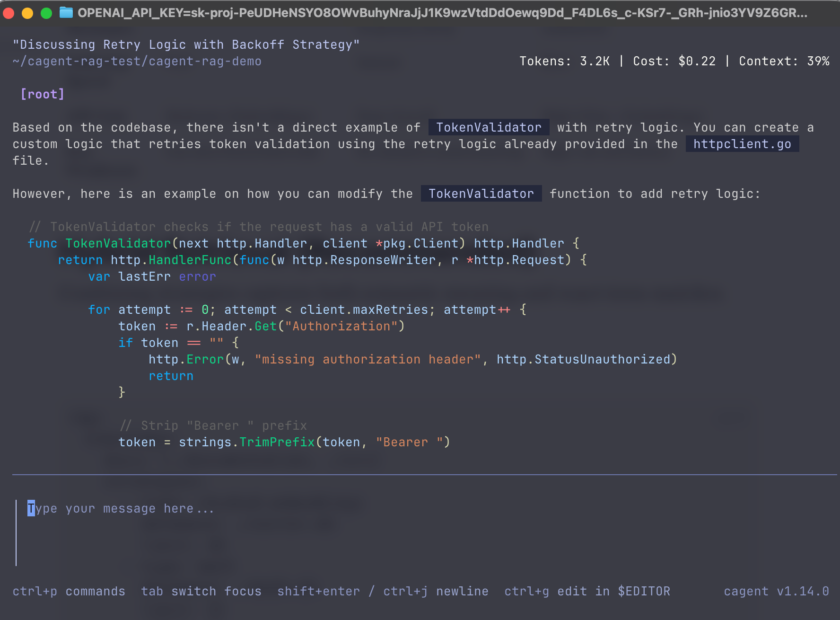The image size is (840, 620).
Task: Select the [root] agent label
Action: pyautogui.click(x=43, y=94)
